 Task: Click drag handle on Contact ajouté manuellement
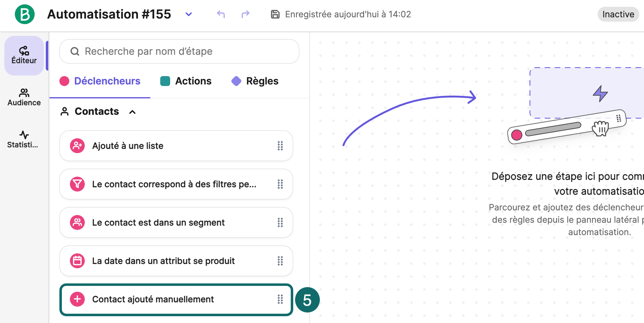280,299
